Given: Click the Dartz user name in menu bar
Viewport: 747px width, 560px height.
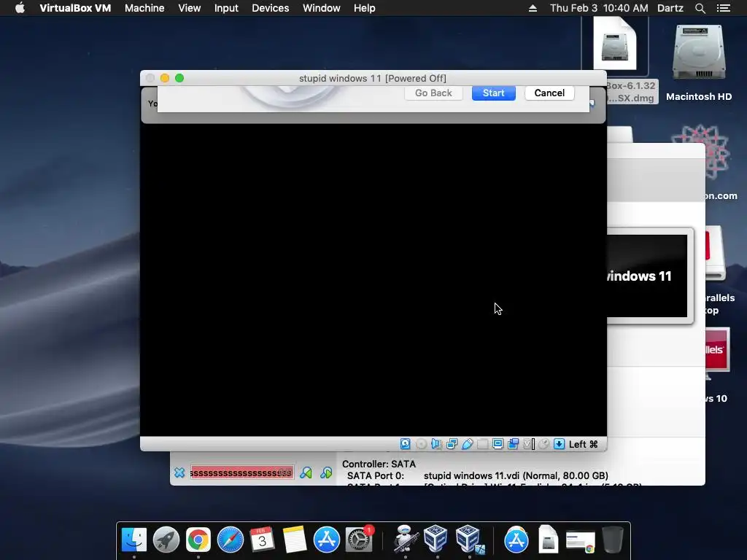Looking at the screenshot, I should (x=670, y=8).
